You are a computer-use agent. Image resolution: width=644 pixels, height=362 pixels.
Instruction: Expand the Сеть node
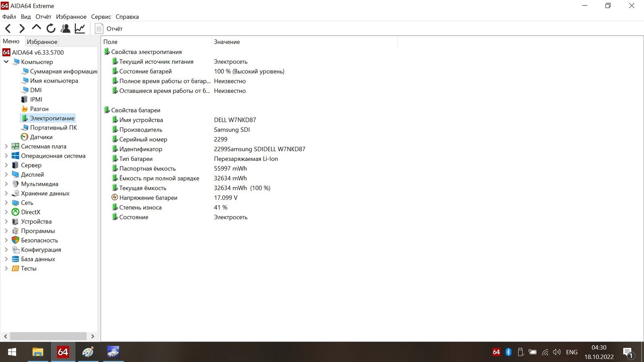coord(6,203)
